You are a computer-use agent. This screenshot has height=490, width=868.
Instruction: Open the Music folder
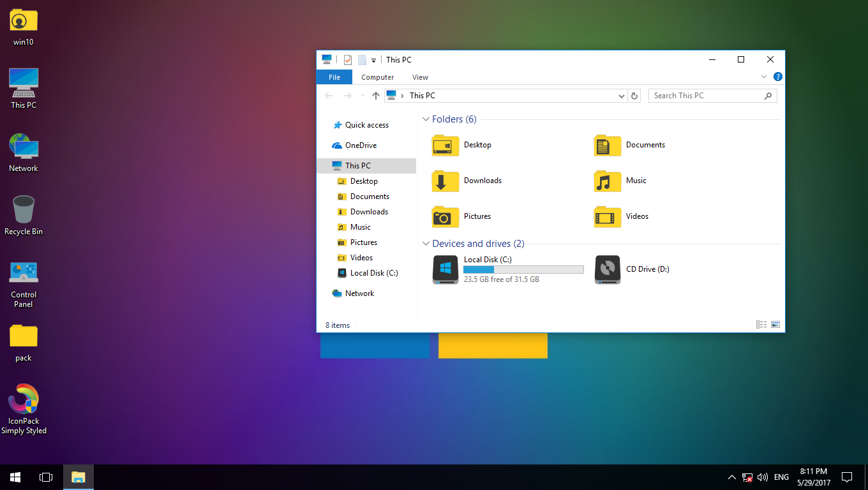pos(636,181)
